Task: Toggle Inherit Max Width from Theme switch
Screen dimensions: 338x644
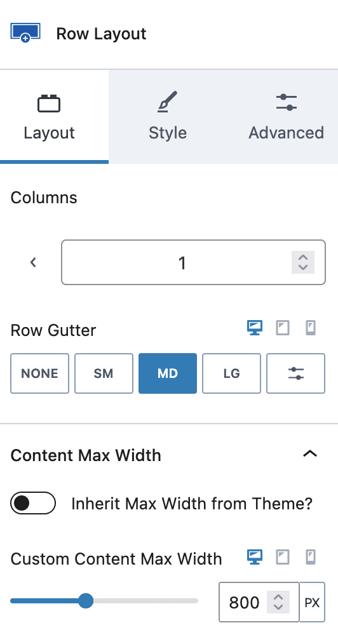Action: 33,503
